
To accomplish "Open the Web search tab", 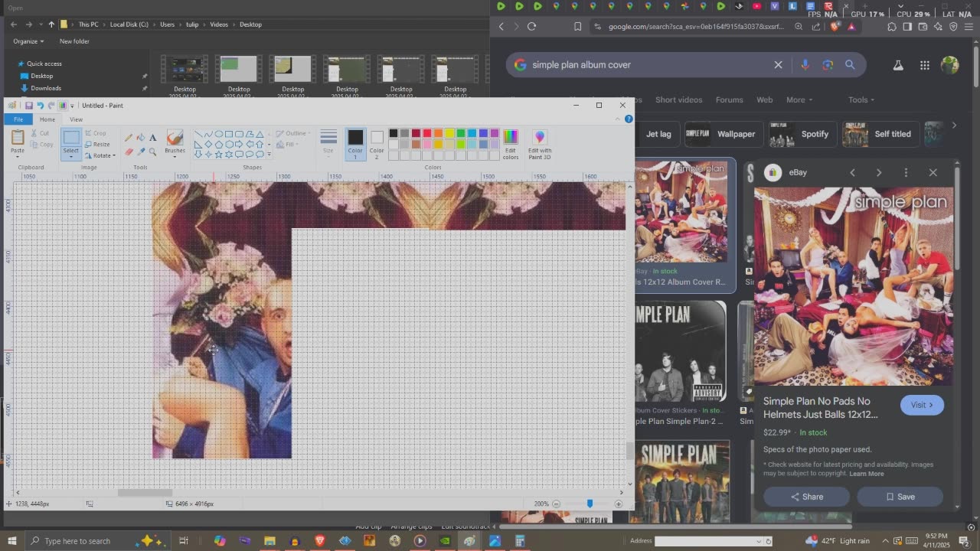I will coord(765,99).
